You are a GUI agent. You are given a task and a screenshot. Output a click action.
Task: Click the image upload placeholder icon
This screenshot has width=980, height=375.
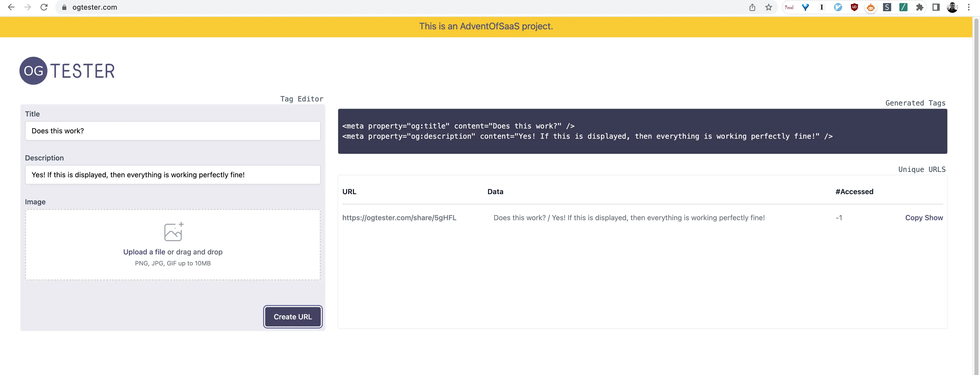tap(174, 231)
